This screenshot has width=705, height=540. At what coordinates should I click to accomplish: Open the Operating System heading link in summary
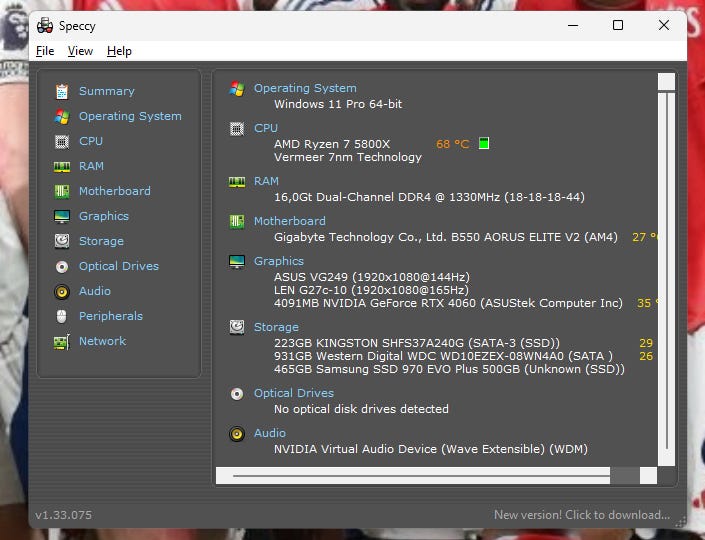[305, 88]
